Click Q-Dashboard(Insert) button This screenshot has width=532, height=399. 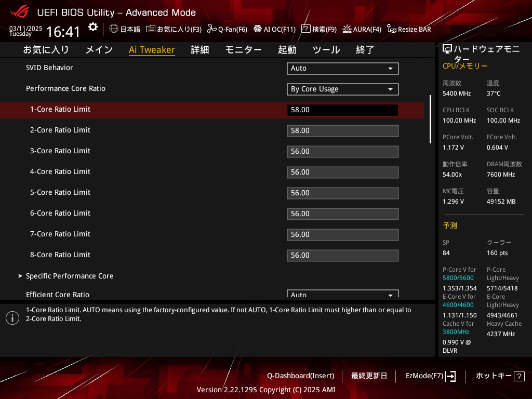[301, 376]
